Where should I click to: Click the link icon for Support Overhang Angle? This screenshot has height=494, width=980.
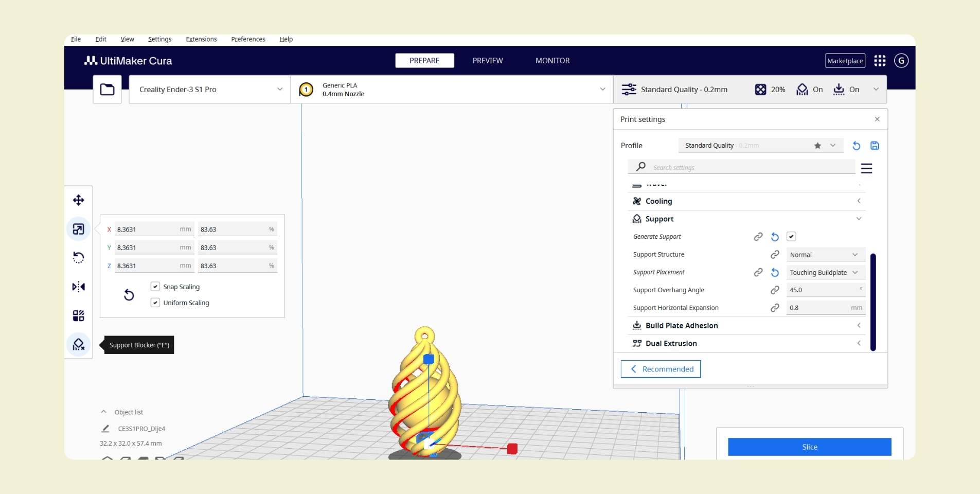(x=775, y=290)
